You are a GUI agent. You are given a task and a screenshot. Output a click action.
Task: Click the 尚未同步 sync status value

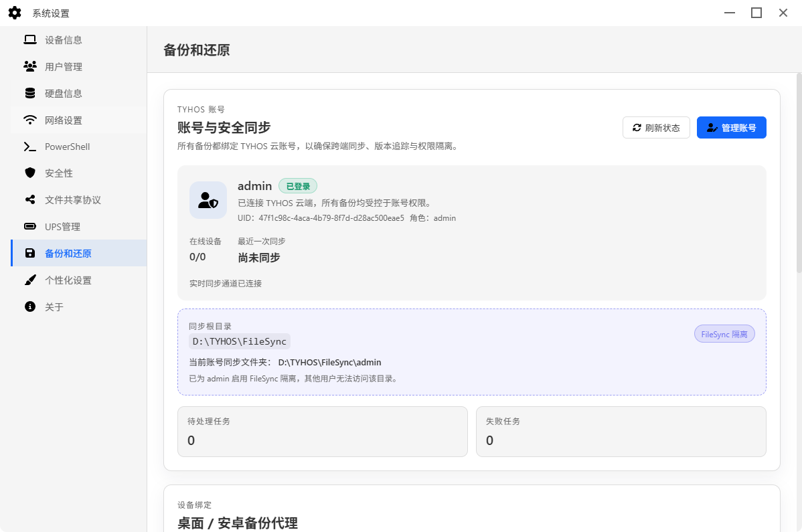[259, 258]
